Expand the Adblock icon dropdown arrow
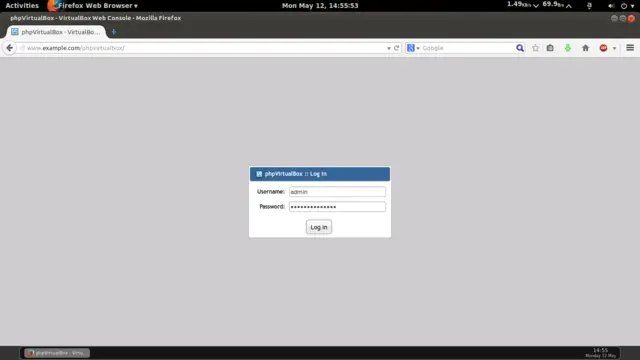Viewport: 640px width, 360px height. [x=614, y=48]
